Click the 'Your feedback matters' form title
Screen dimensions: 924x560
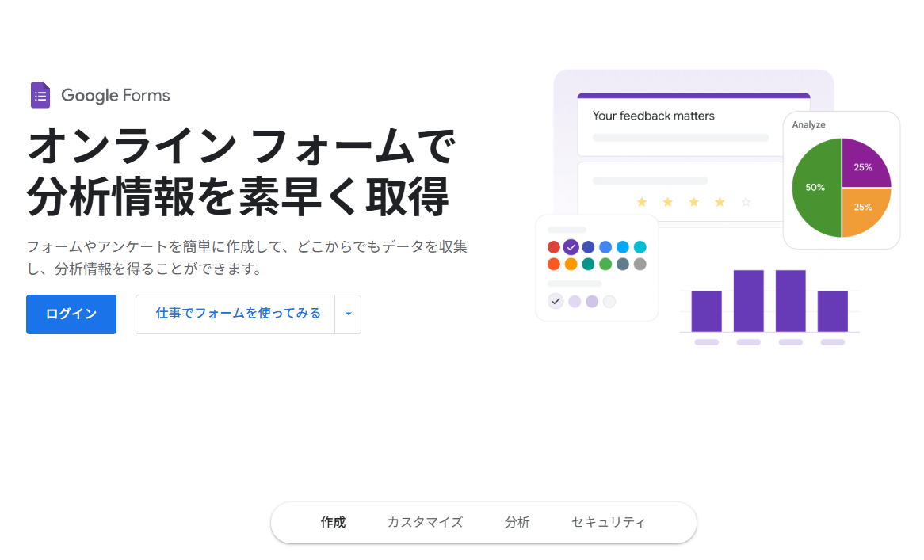(x=653, y=116)
